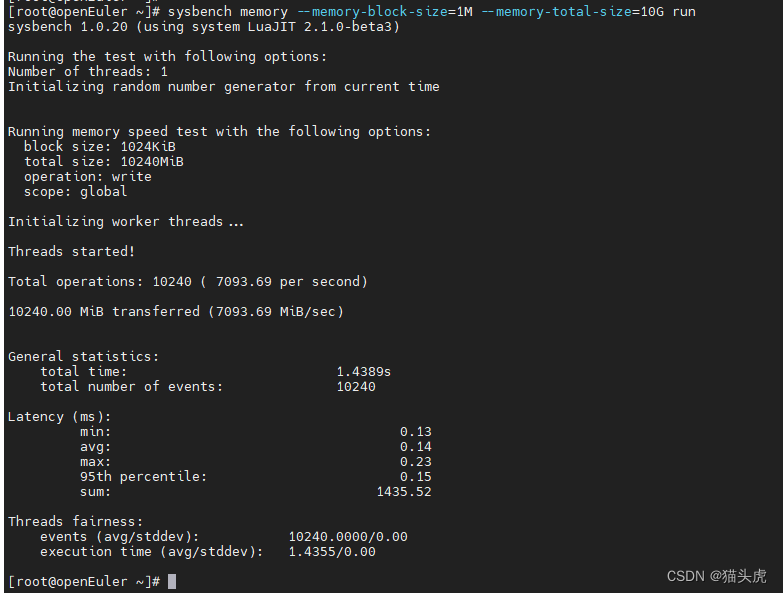This screenshot has width=783, height=593.
Task: Click the 'scope: global' line
Action: (x=76, y=192)
